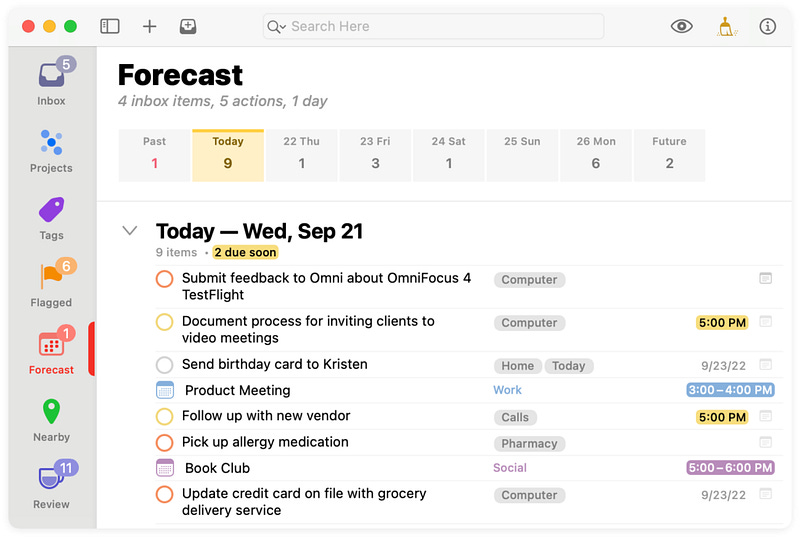
Task: Check off Send birthday card to Kristen
Action: tap(164, 365)
